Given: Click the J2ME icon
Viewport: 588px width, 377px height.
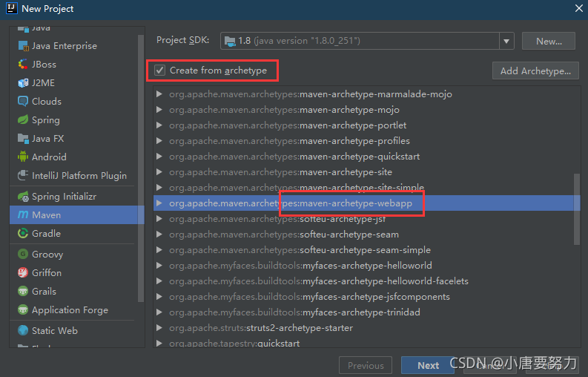Looking at the screenshot, I should point(23,82).
